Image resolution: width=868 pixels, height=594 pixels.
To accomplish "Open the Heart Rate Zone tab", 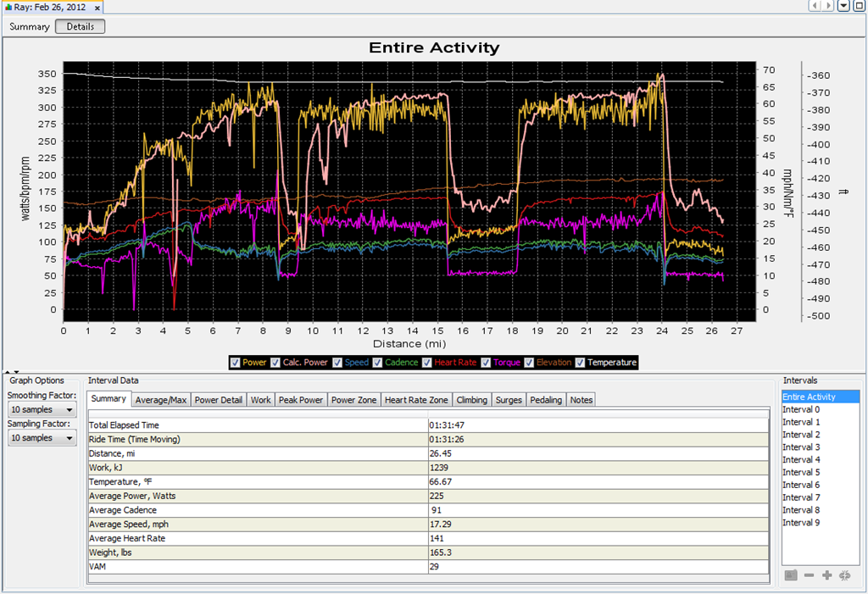I will (416, 400).
